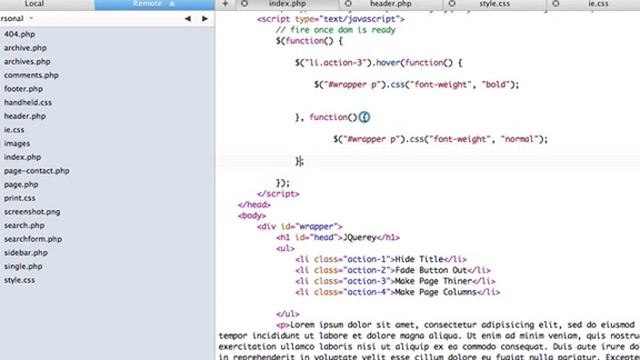The width and height of the screenshot is (640, 360).
Task: Close the index.php tab using its circle icon
Action: point(244,4)
